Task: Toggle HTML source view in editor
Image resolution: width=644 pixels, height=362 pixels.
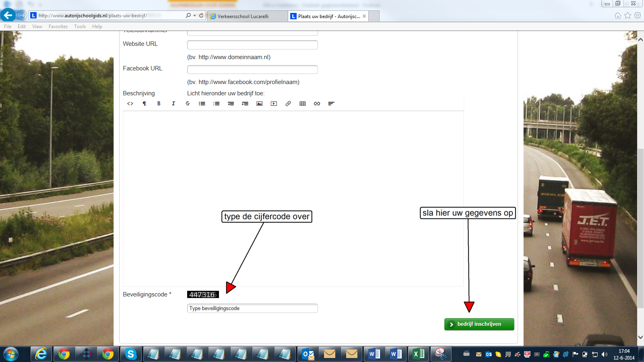Action: pos(130,104)
